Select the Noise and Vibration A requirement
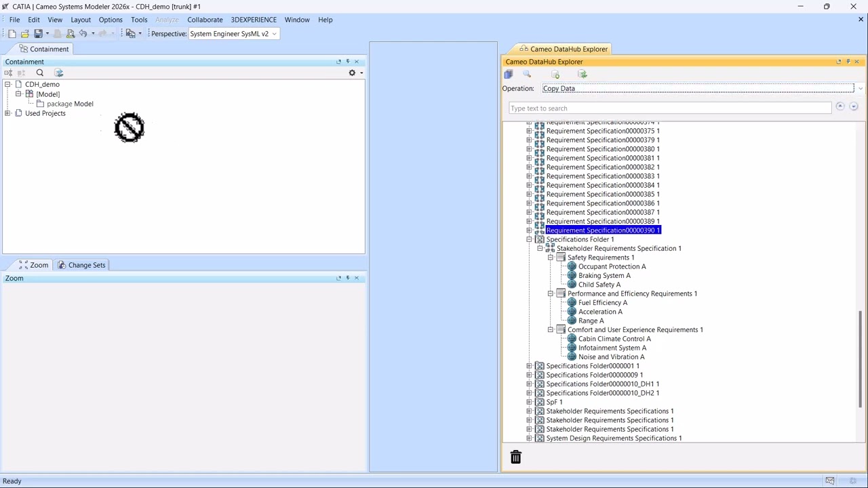 (x=611, y=357)
